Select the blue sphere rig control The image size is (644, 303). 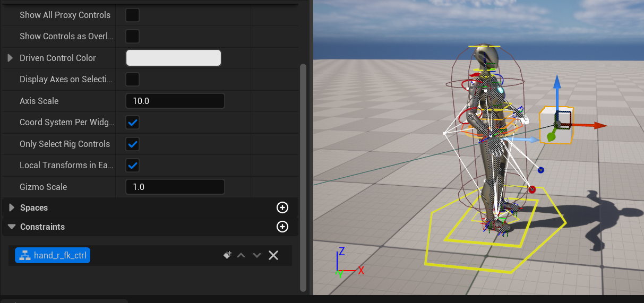541,170
